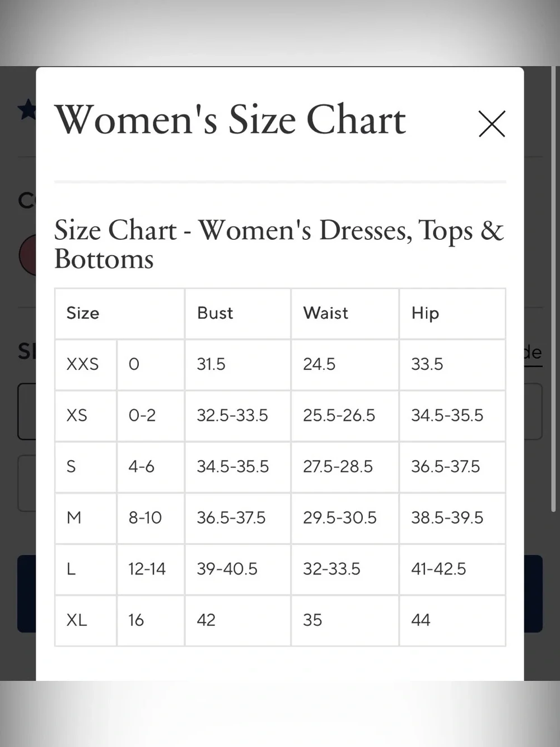Click the blue star rating icon
The width and height of the screenshot is (560, 747).
[26, 110]
